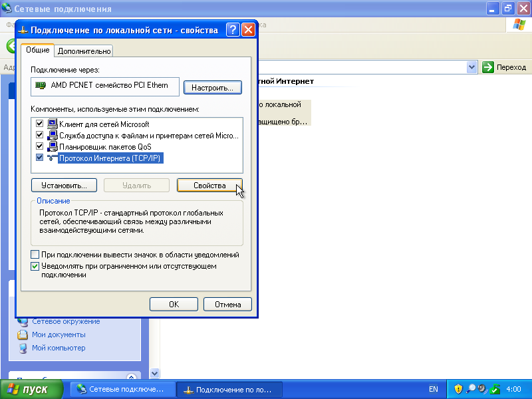Open the dialog's title bar system icon
The image size is (532, 399).
(23, 30)
